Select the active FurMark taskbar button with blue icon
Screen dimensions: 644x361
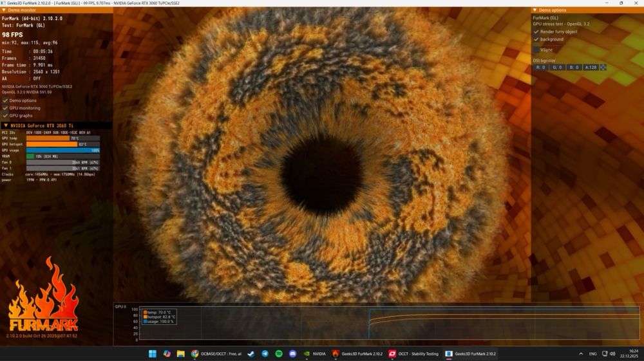click(x=471, y=354)
